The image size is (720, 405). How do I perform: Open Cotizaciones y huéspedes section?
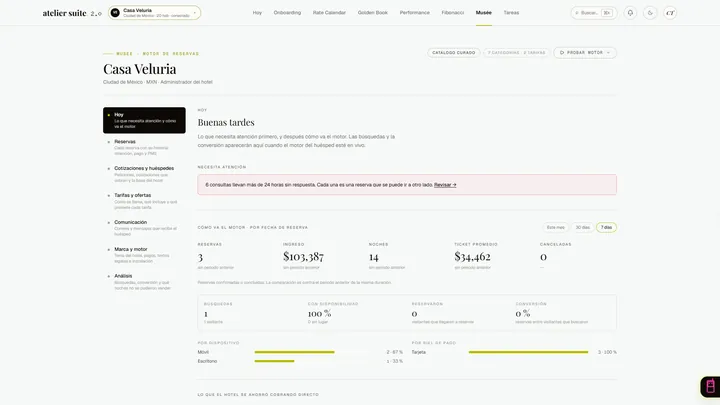point(144,174)
